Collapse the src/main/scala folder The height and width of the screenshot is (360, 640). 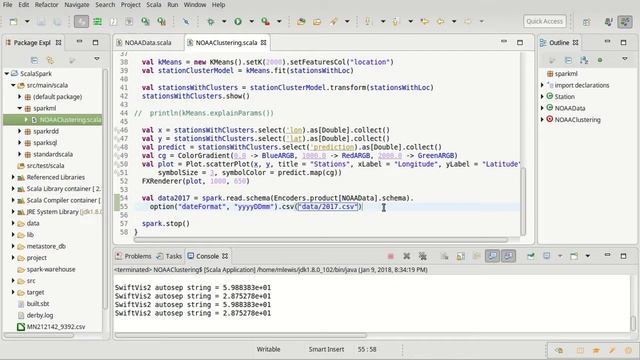point(13,85)
